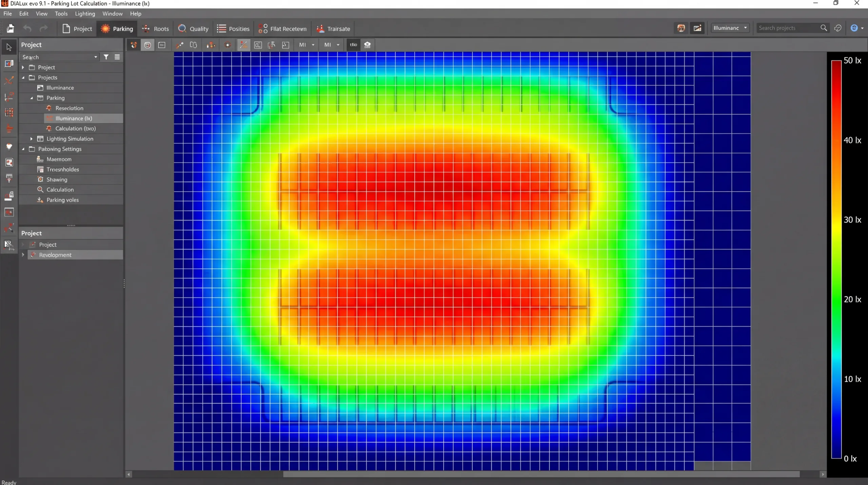Click the image export icon in top toolbar
Screen dimensions: 868x485
point(697,28)
